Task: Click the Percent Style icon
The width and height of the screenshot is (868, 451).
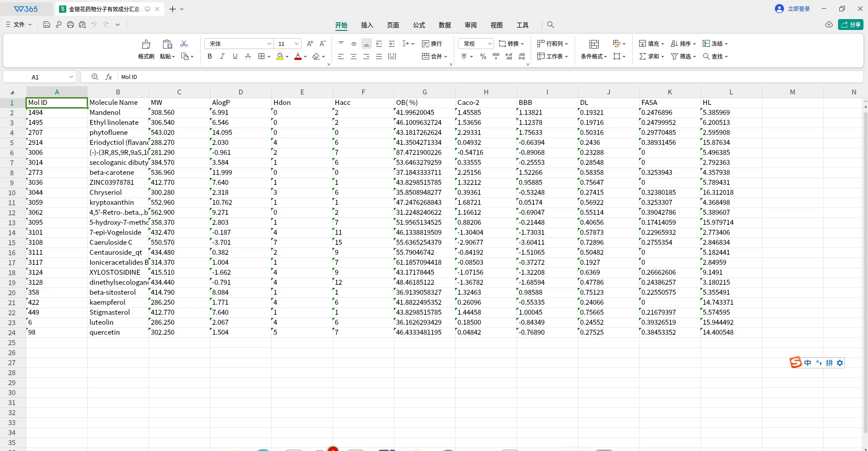Action: coord(483,56)
